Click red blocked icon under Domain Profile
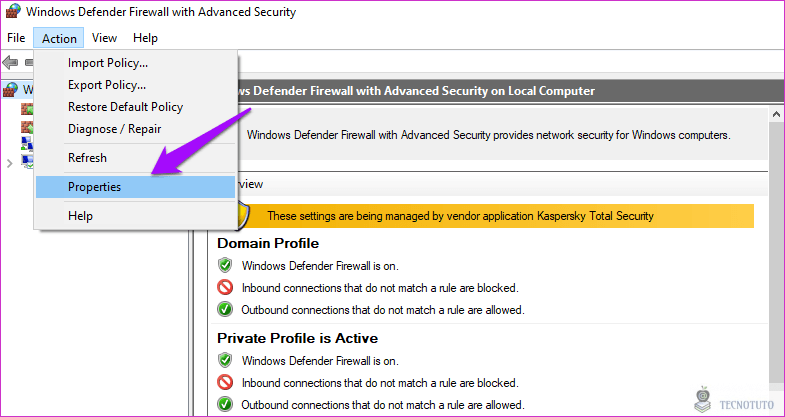This screenshot has width=785, height=417. click(x=225, y=288)
